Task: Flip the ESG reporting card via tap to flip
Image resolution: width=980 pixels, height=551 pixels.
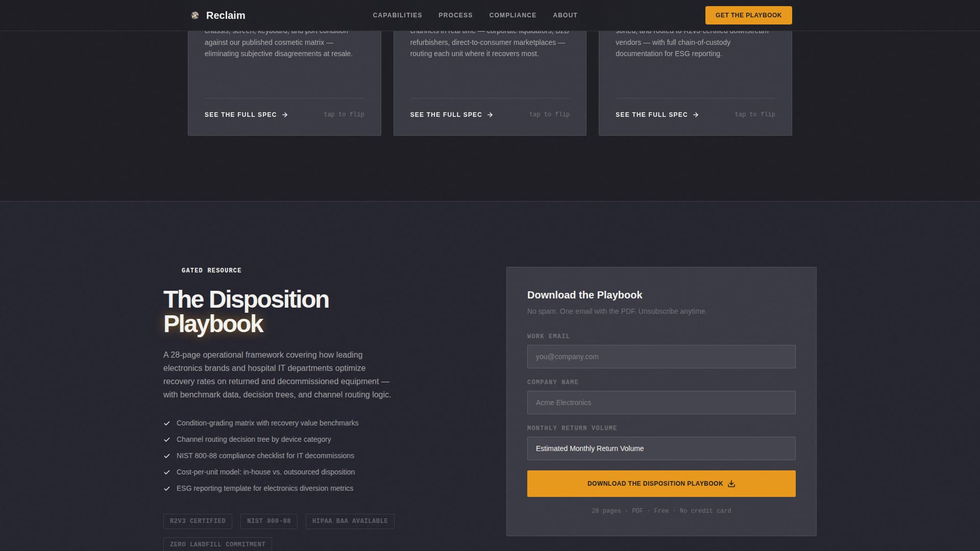Action: [755, 114]
